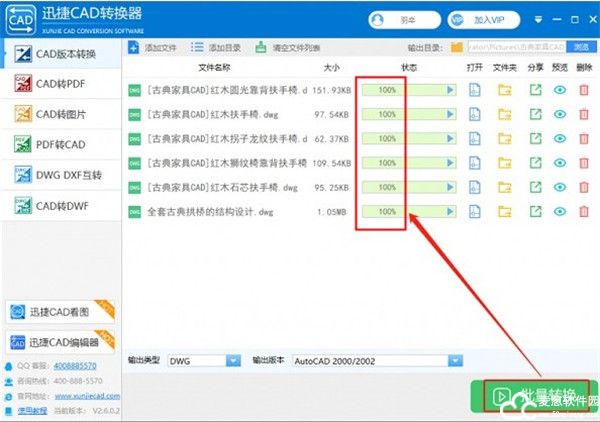Delete the 红木石芯扶手椅.dwg row
Image resolution: width=600 pixels, height=422 pixels.
click(584, 187)
